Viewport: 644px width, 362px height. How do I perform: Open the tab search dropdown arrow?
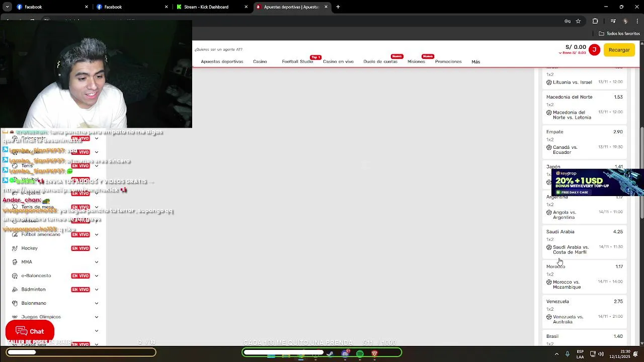coord(7,7)
